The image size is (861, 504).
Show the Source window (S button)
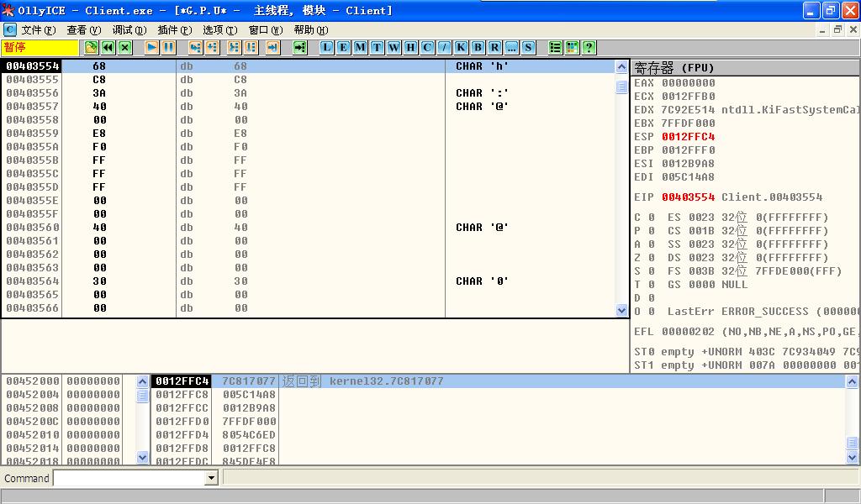coord(529,47)
